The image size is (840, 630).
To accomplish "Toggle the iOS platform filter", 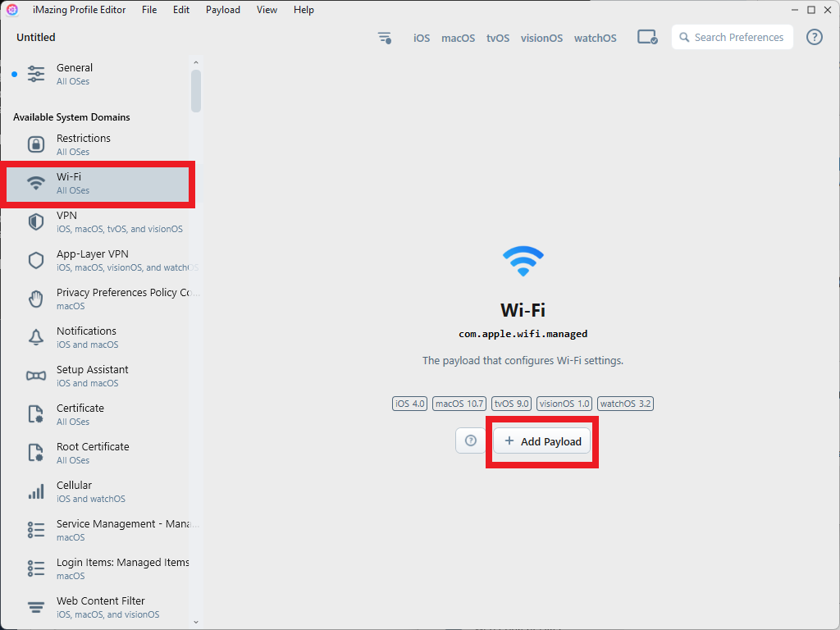I will coord(422,38).
